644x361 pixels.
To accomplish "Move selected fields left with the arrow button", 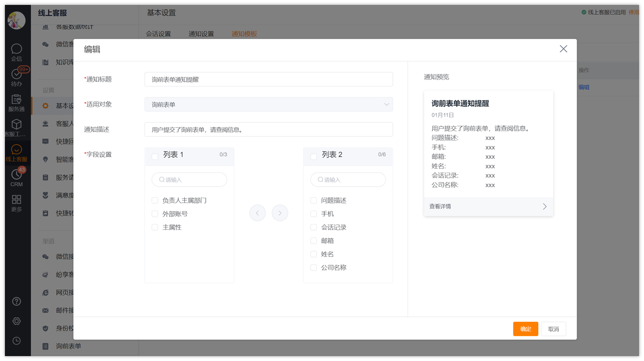I will (258, 213).
